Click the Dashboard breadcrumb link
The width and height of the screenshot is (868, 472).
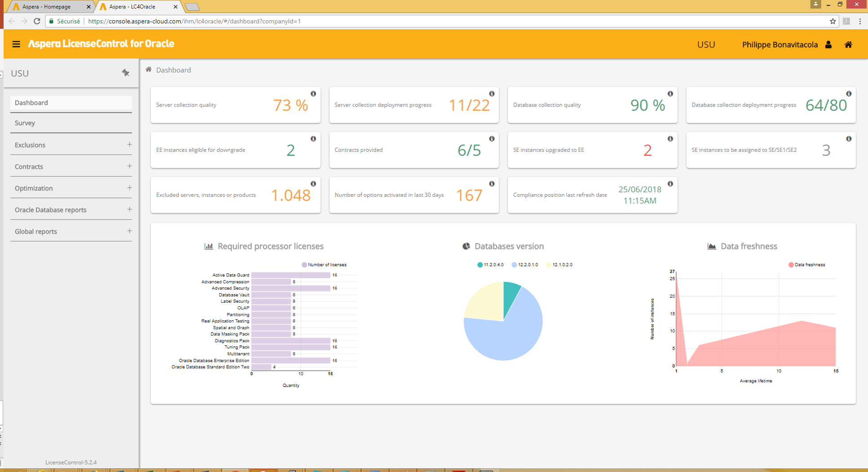point(173,70)
